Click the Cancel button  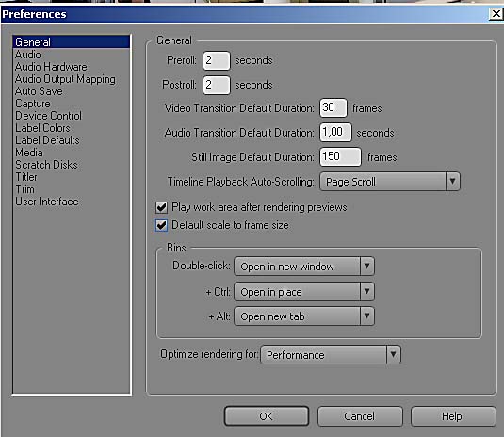click(360, 416)
